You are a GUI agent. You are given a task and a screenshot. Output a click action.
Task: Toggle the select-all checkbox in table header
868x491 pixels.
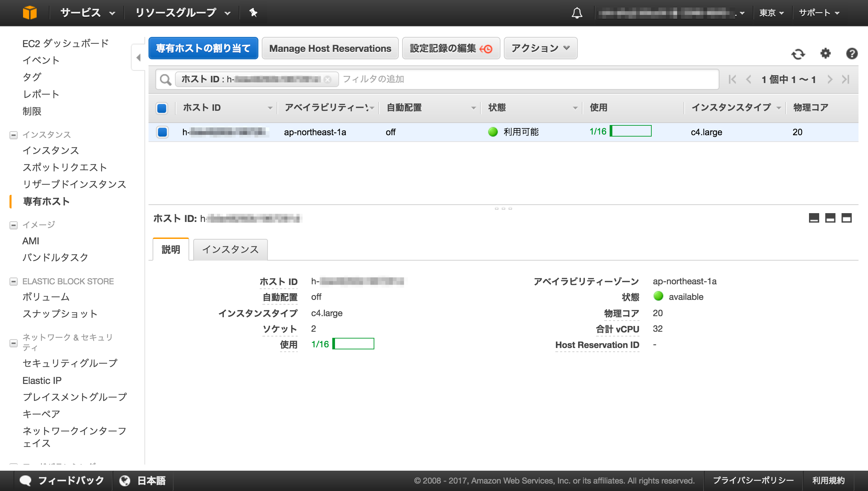[162, 108]
